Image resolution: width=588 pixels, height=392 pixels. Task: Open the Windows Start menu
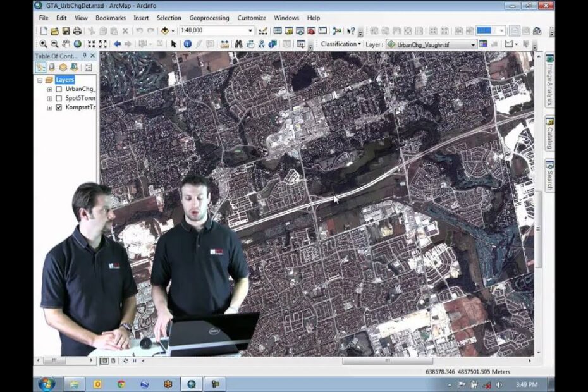click(x=47, y=384)
